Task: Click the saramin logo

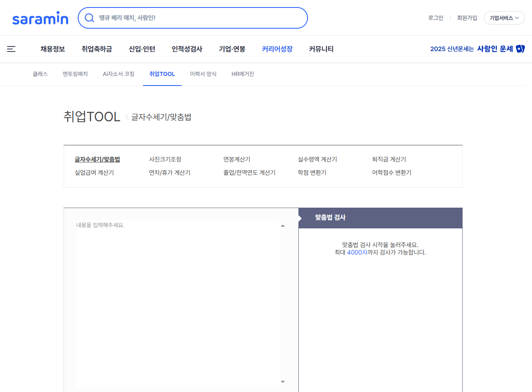Action: (40, 17)
